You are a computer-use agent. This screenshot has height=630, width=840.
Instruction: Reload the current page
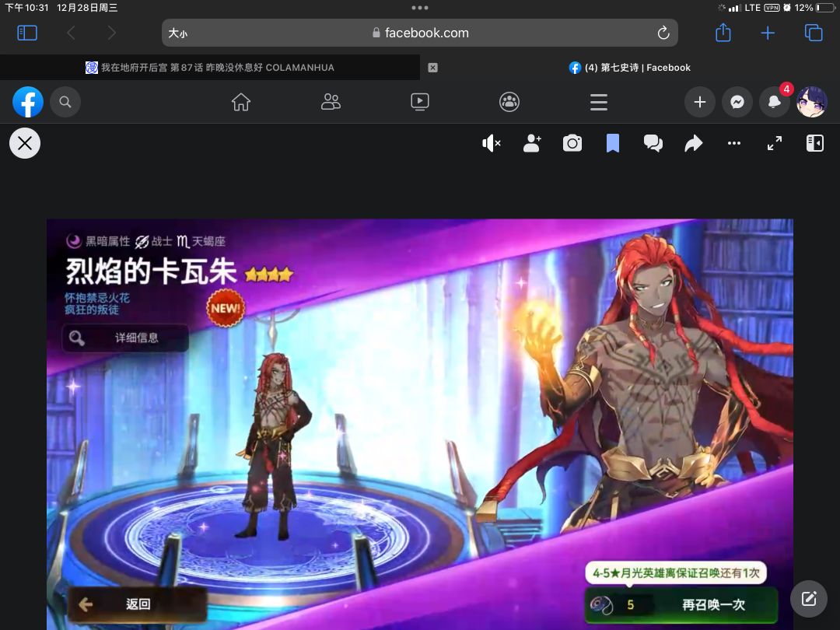pos(663,33)
